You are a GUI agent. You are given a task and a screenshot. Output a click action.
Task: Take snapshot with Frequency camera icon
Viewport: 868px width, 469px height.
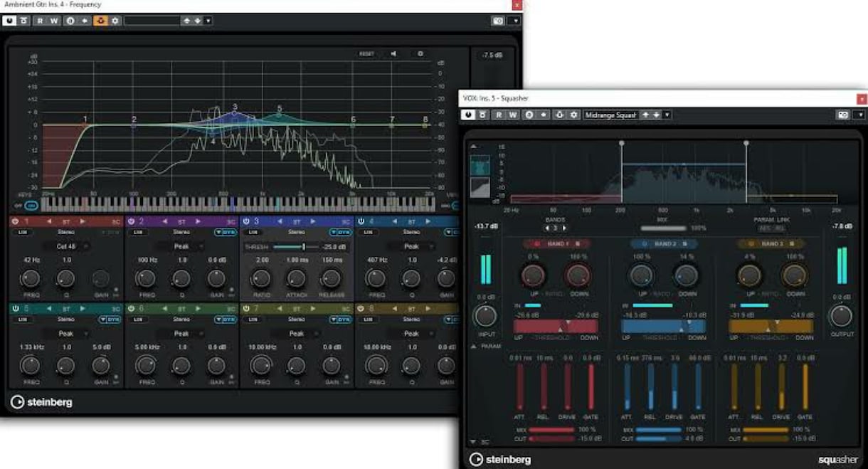497,21
